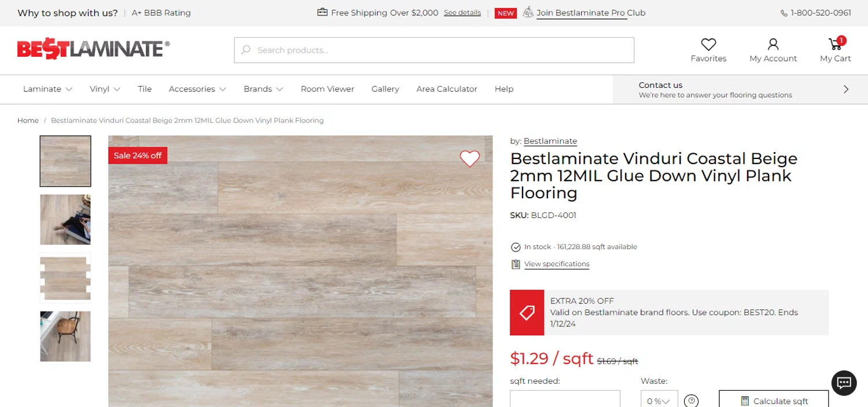Click the NEW badge in top bar
868x407 pixels.
pos(506,13)
